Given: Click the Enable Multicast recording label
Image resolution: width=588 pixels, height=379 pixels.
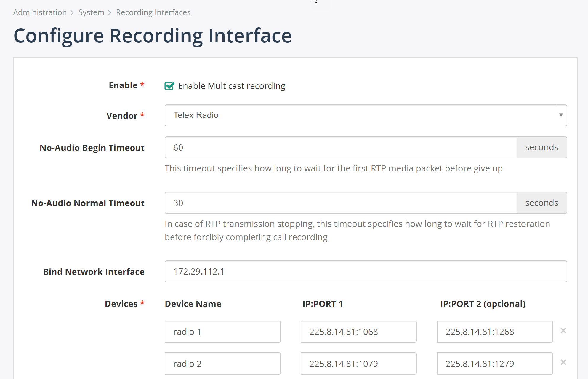Looking at the screenshot, I should 232,86.
